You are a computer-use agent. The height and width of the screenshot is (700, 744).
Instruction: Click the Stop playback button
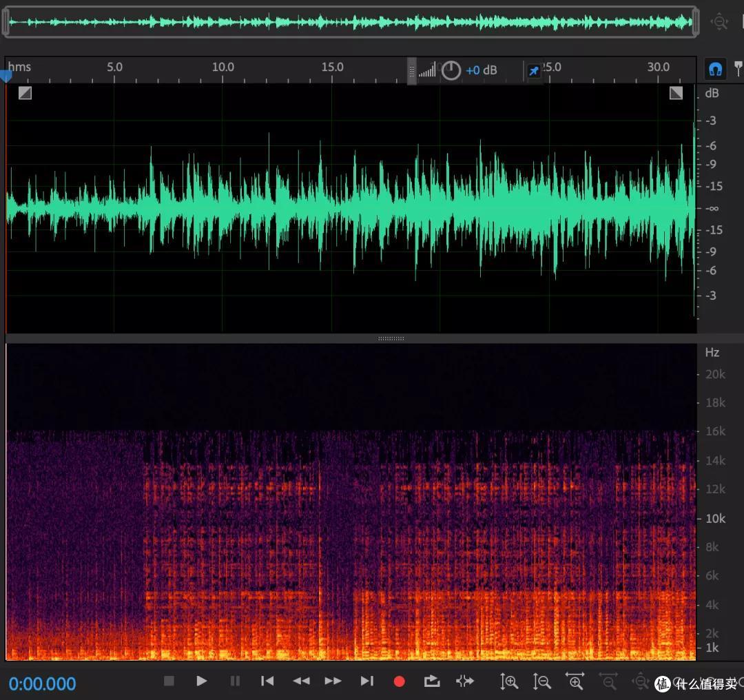coord(169,681)
